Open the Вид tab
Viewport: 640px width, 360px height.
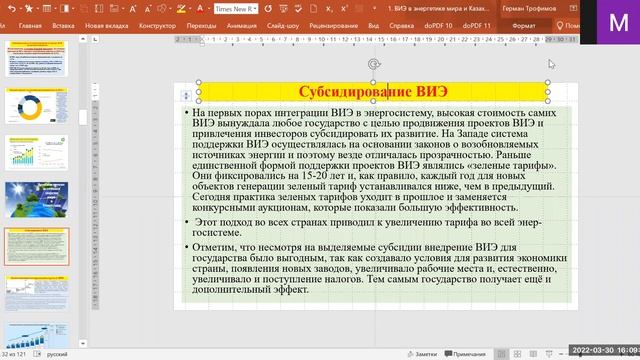[373, 26]
